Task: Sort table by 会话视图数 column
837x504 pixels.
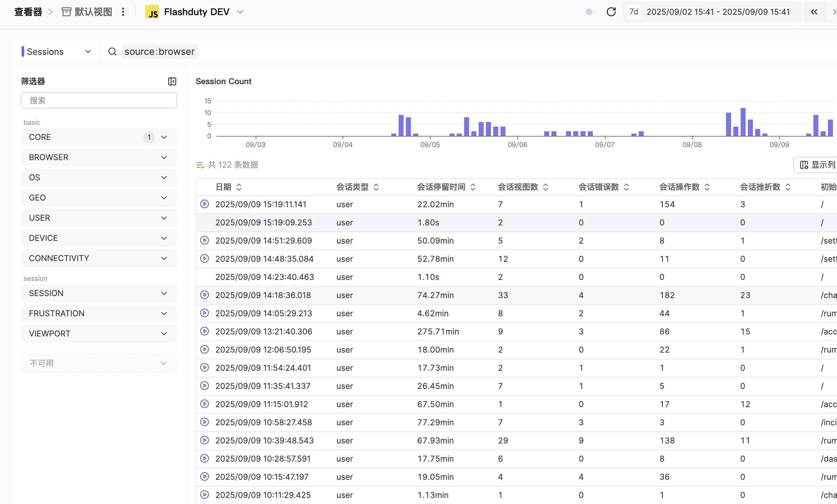Action: click(x=546, y=187)
